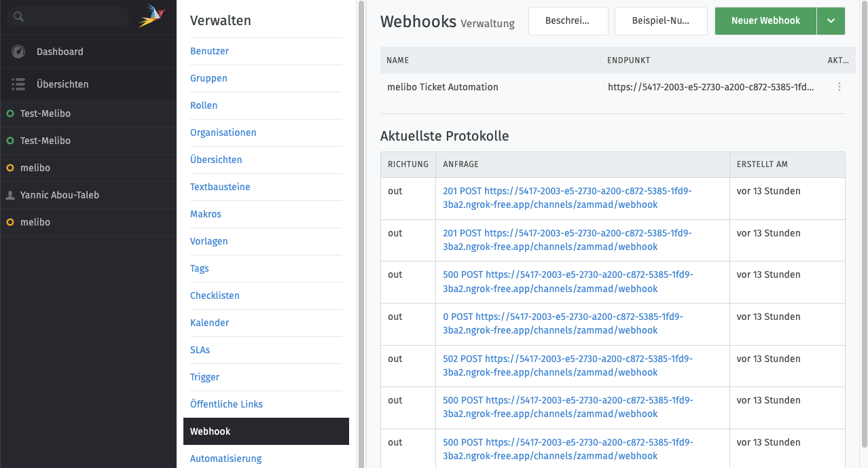Open first Test-Melibo ticket with green circle
868x468 pixels.
(x=45, y=113)
